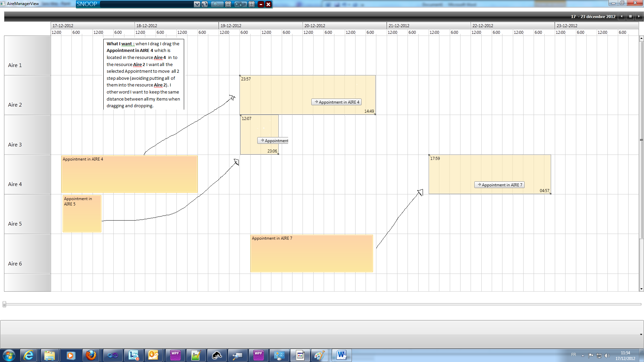Expand the Snoop window selector dropdown

click(x=197, y=4)
